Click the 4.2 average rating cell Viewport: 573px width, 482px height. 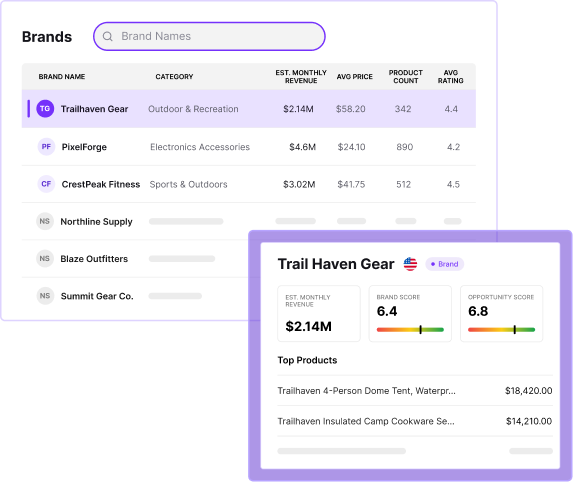pos(453,147)
